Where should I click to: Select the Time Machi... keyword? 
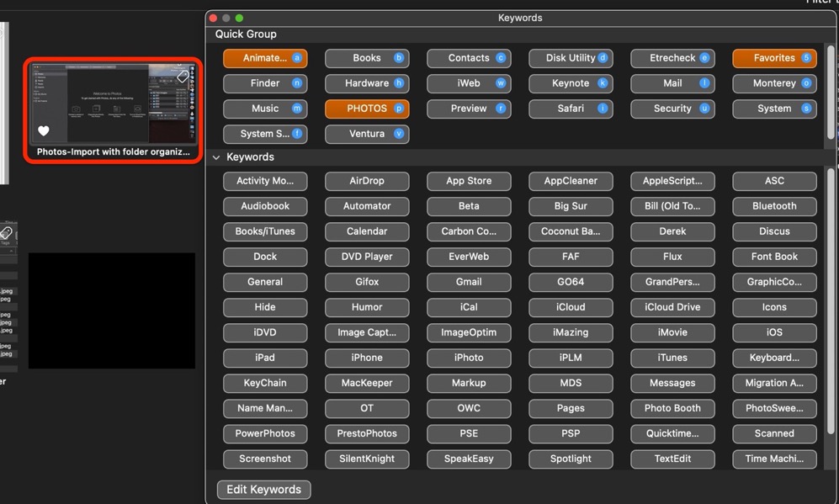coord(774,459)
